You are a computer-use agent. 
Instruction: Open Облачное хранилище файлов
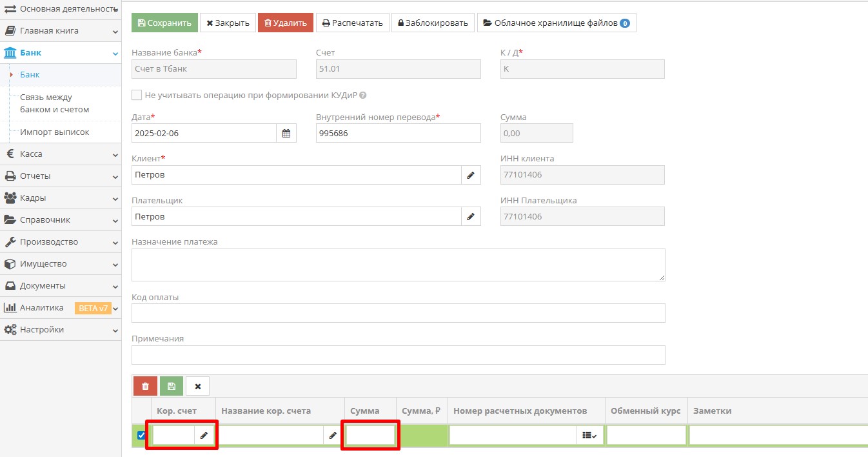tap(556, 23)
